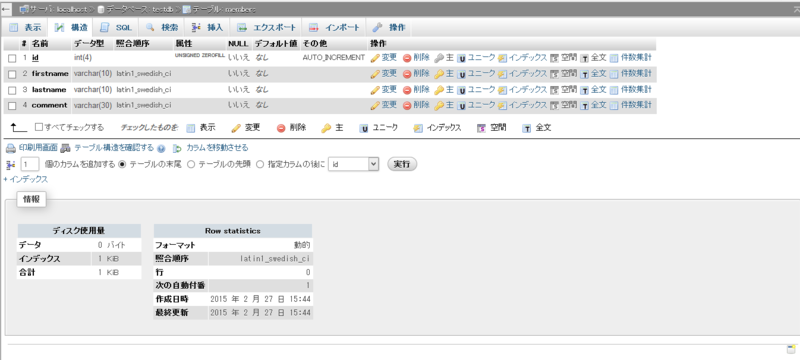The height and width of the screenshot is (360, 800).
Task: Click bulk 表示 below the column list
Action: 201,127
